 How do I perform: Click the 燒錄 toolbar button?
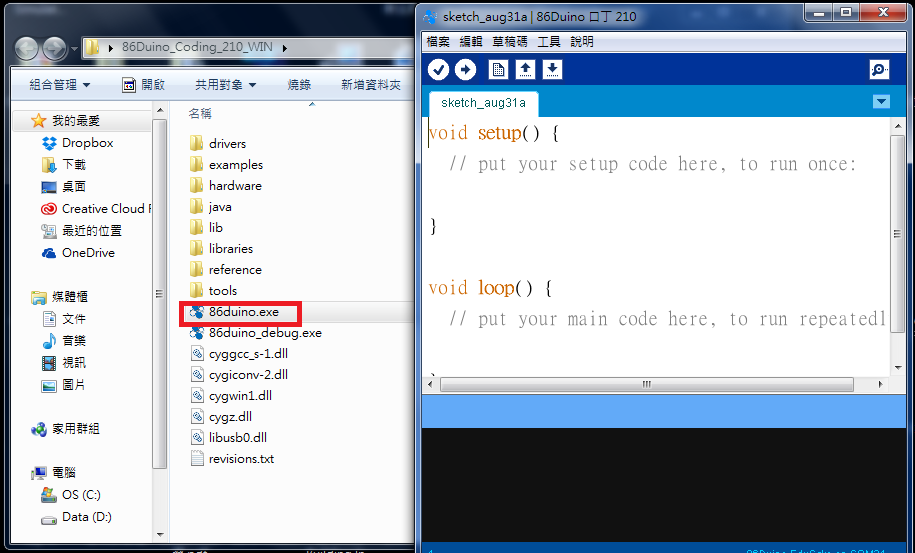(x=299, y=85)
